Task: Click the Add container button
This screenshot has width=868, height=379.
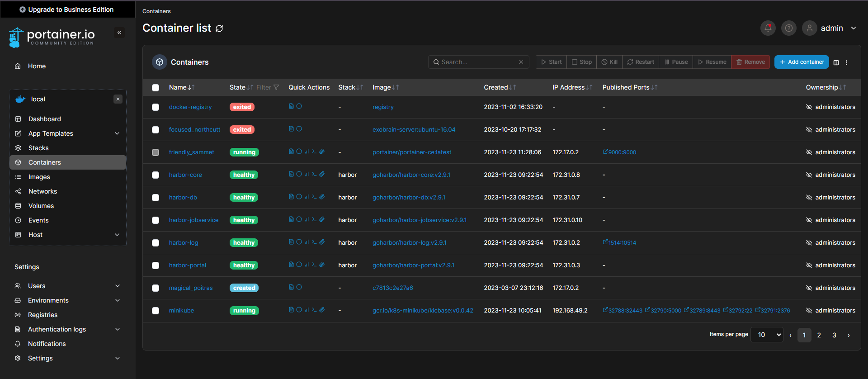Action: 802,62
